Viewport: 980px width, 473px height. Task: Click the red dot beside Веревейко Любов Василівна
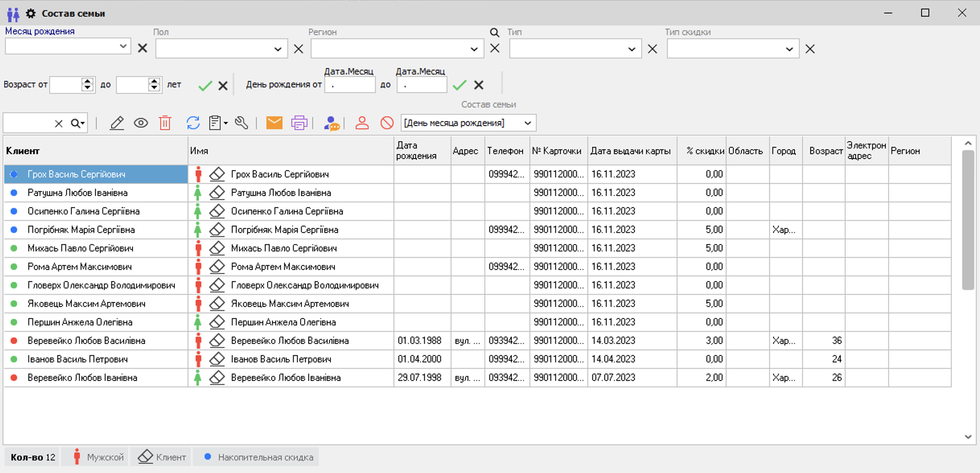14,341
